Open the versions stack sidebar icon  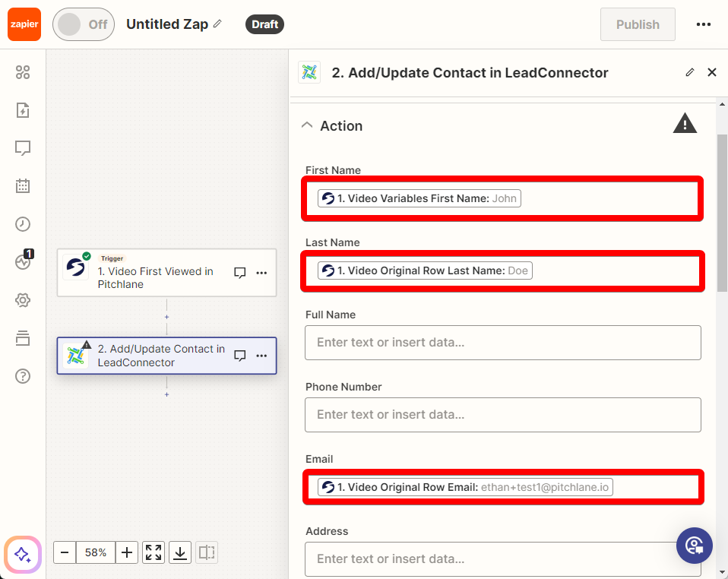pyautogui.click(x=23, y=338)
